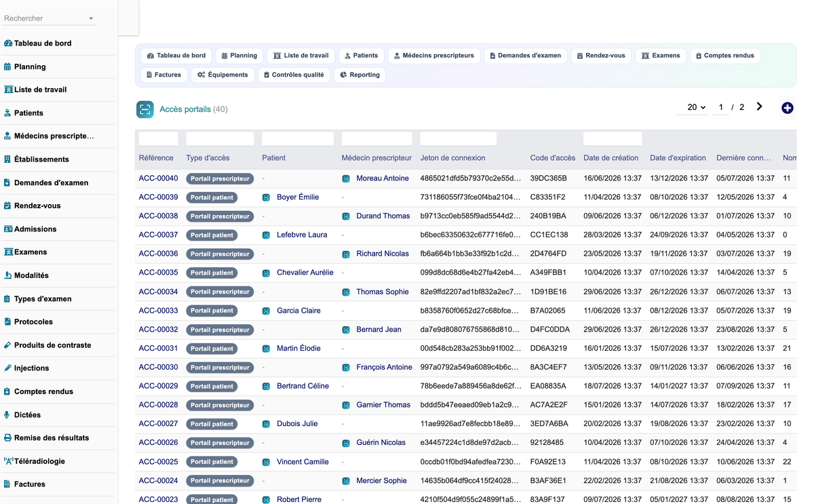Switch to Médecins prescripteurs top tab

[x=434, y=56]
